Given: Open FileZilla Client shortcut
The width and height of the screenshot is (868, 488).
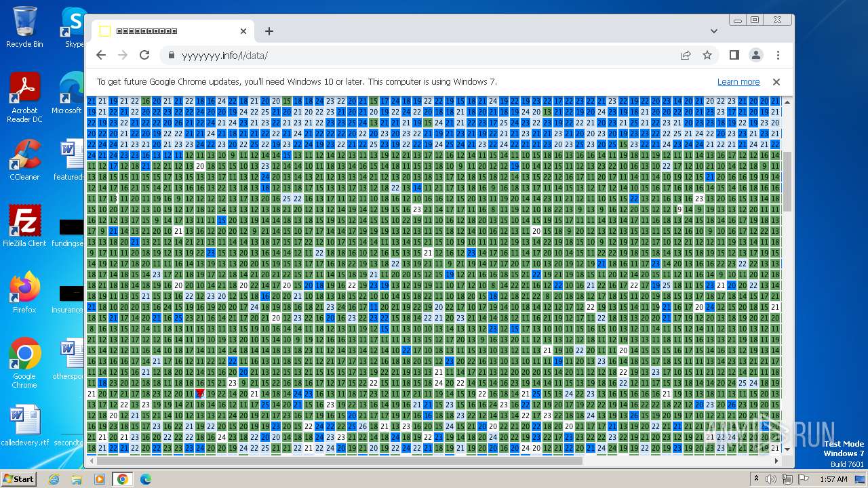Looking at the screenshot, I should click(24, 226).
